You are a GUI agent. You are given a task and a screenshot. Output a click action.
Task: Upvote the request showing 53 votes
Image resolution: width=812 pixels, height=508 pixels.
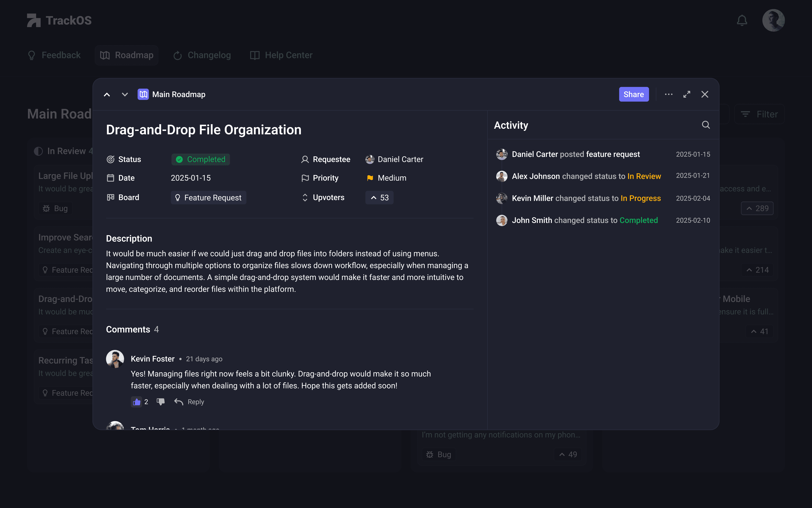coord(379,198)
